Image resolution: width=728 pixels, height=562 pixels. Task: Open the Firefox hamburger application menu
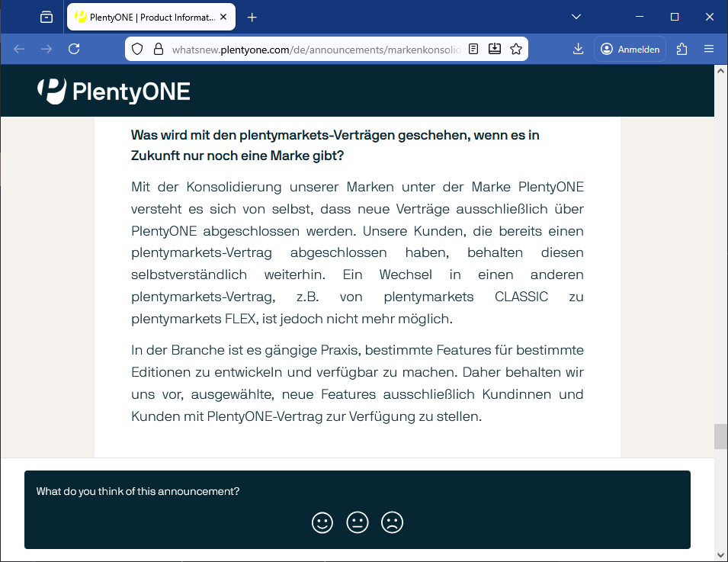(x=709, y=49)
